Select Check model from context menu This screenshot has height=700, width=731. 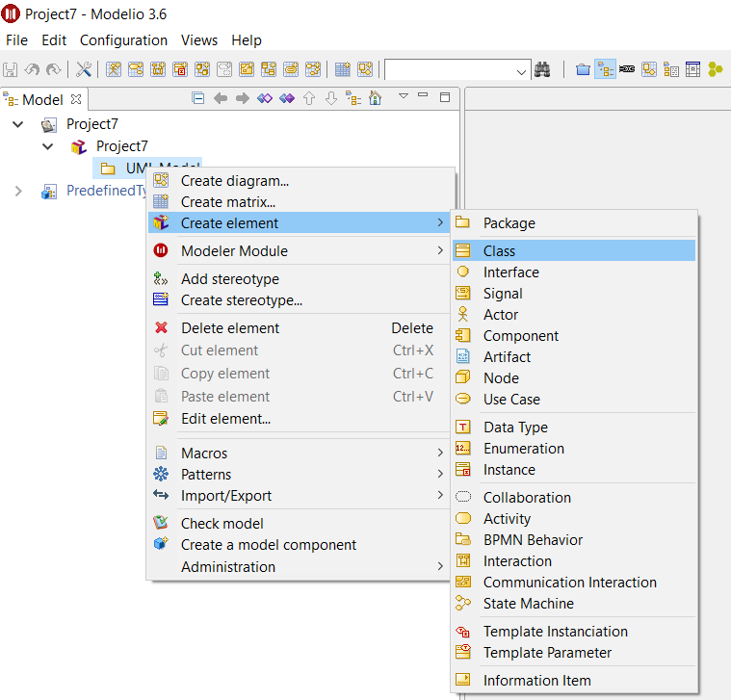click(x=299, y=524)
